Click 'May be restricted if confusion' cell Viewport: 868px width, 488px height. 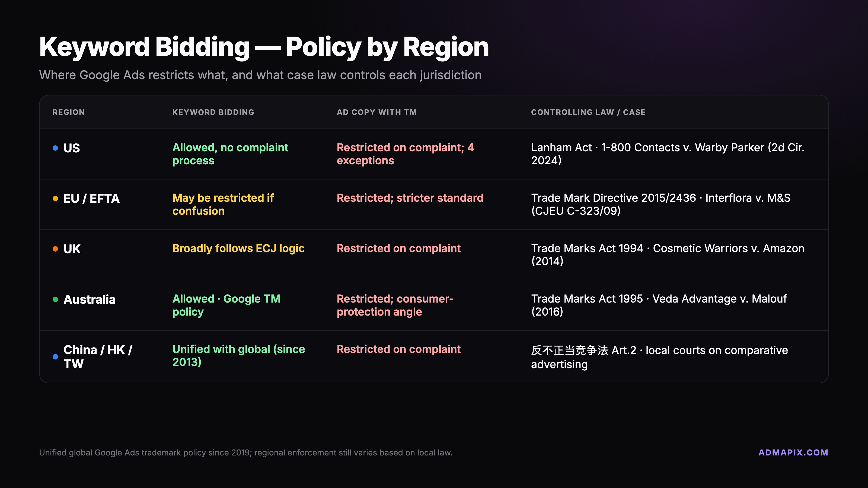click(x=223, y=204)
